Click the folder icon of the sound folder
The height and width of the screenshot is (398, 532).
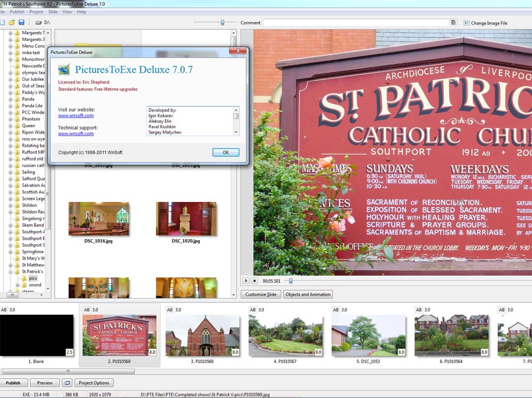point(24,285)
